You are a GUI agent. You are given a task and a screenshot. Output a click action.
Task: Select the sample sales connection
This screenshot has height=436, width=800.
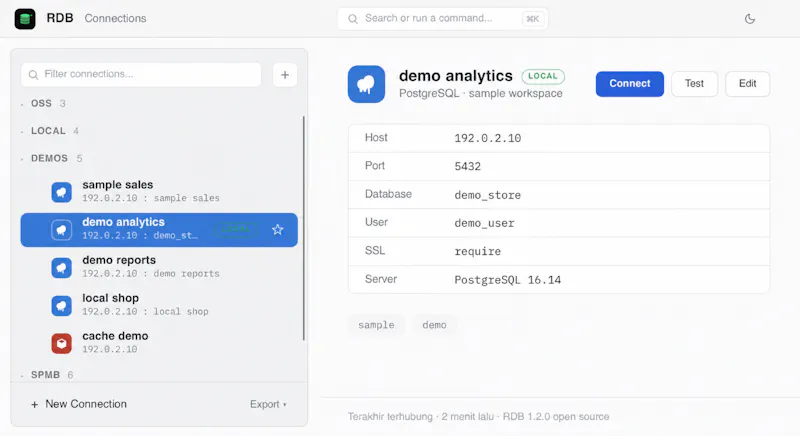pos(159,192)
